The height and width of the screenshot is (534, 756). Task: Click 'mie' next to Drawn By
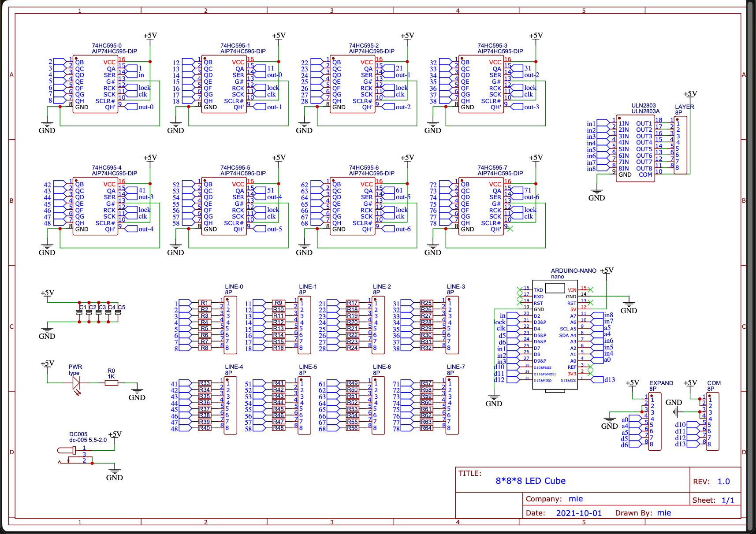[664, 513]
